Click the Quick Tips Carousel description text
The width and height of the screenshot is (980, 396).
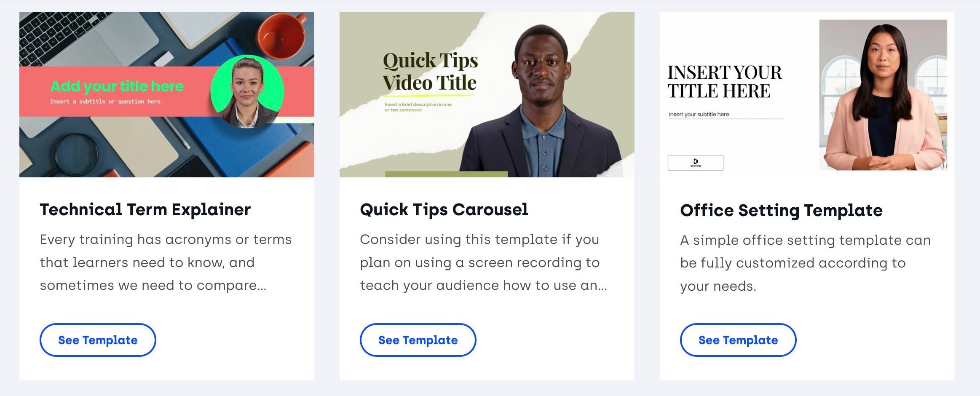tap(483, 262)
